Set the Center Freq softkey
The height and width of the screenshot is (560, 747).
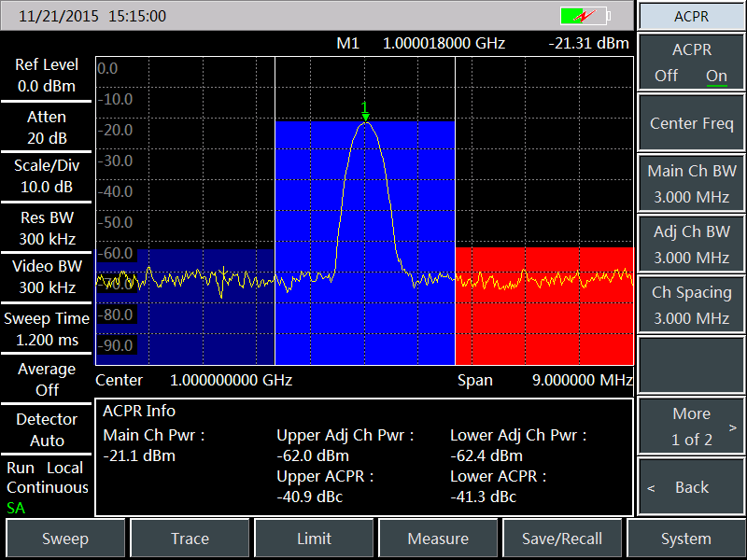(691, 123)
